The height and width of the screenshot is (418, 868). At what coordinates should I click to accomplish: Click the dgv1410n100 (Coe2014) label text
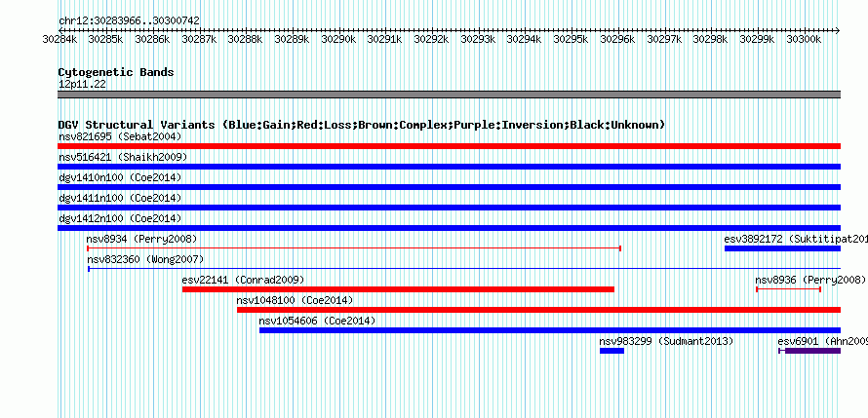[120, 177]
